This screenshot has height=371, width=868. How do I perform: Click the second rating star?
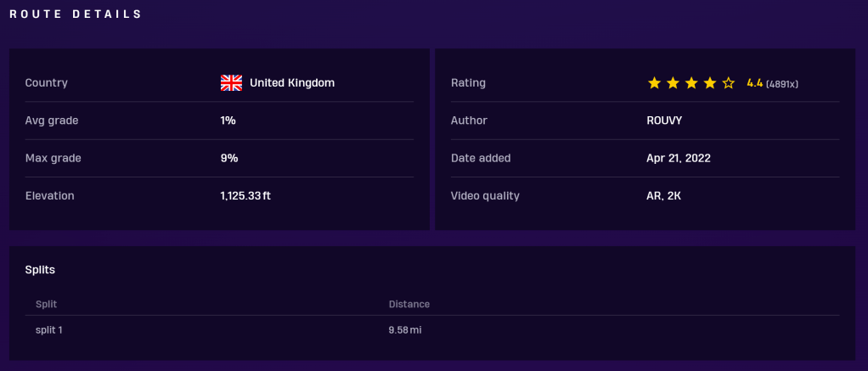[x=673, y=83]
